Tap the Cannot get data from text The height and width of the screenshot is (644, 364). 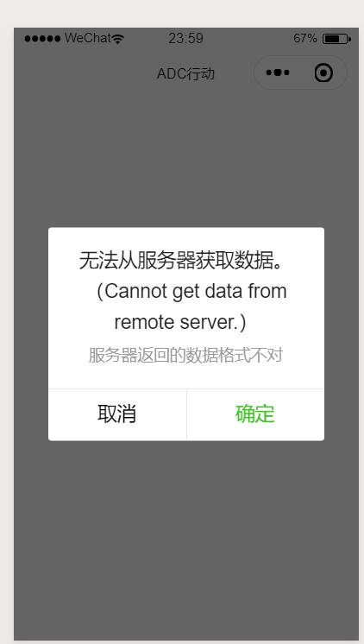point(191,292)
